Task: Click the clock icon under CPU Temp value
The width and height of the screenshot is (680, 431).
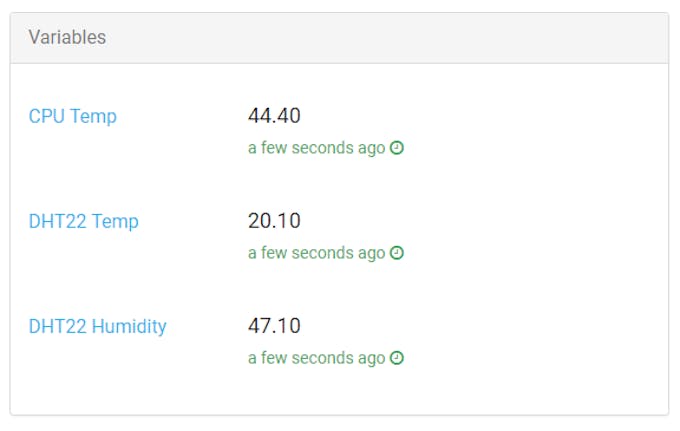Action: [397, 148]
